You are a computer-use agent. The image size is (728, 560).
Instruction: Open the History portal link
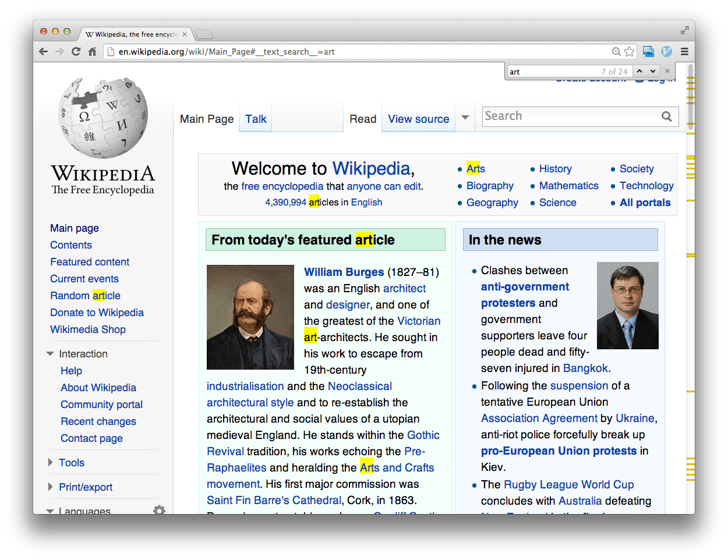pos(556,169)
